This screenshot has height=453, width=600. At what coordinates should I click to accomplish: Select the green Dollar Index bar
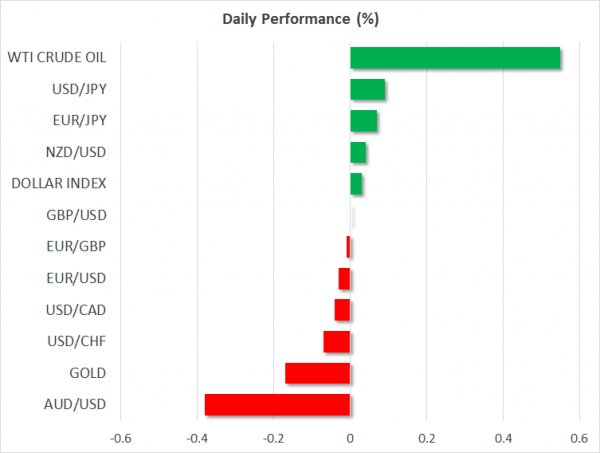tap(356, 184)
